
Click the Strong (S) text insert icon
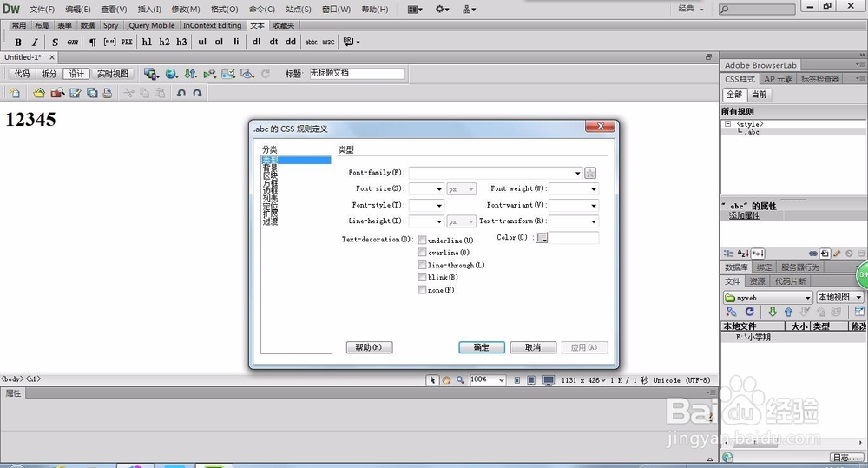tap(55, 42)
